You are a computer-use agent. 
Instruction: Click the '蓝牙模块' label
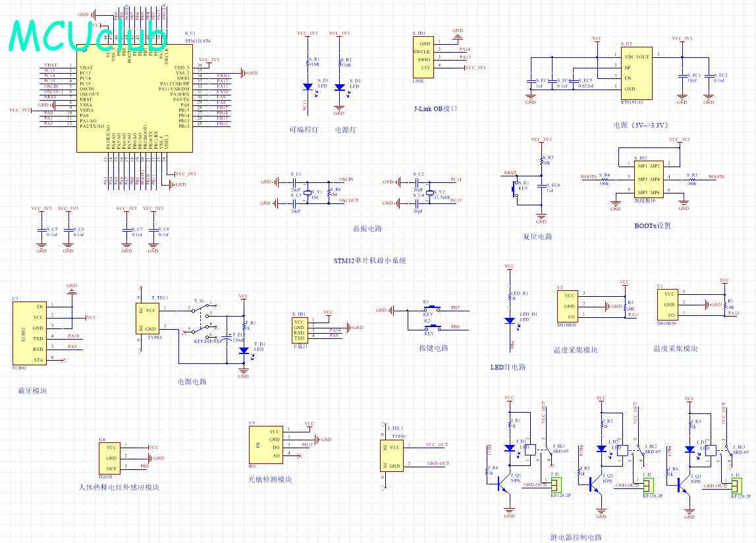(33, 391)
